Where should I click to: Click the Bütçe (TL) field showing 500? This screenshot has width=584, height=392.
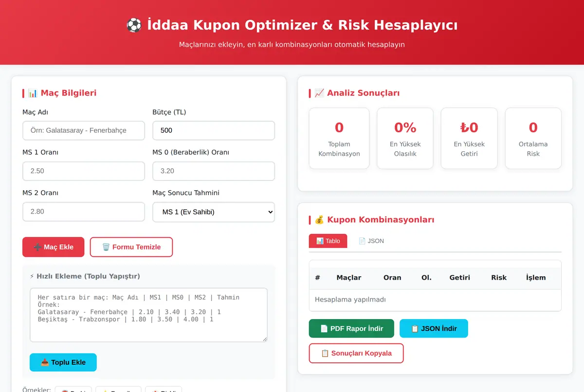214,130
